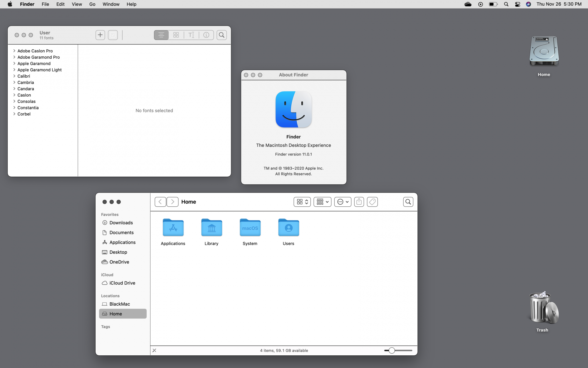Open the Apple menu
588x368 pixels.
tap(10, 4)
